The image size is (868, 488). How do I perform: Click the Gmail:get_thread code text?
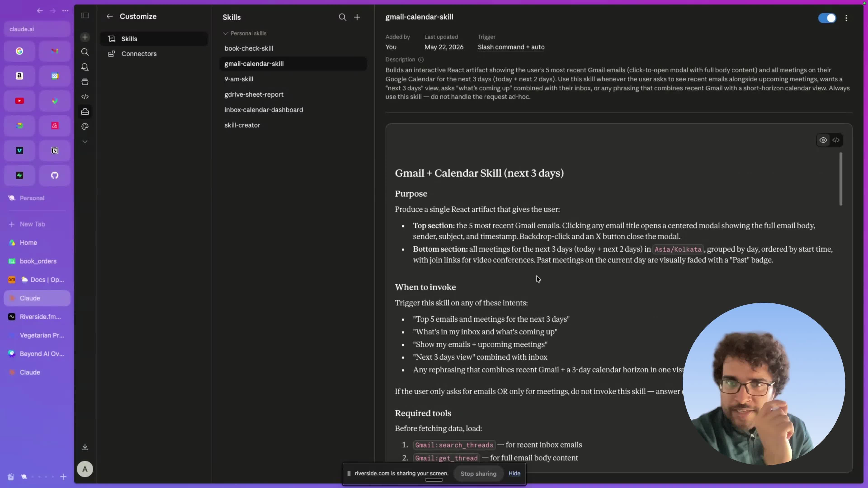(446, 458)
